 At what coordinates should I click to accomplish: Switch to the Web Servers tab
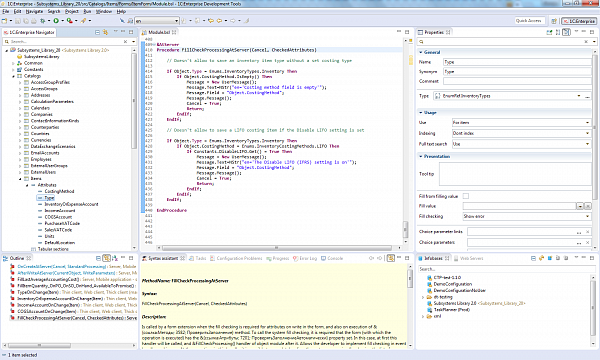(468, 258)
